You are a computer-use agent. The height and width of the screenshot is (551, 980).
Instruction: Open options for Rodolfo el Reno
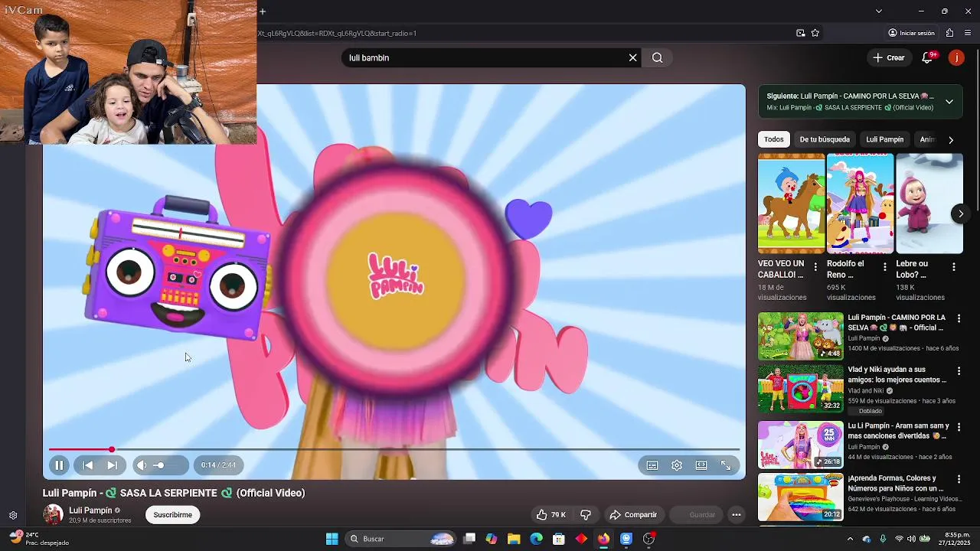tap(885, 267)
